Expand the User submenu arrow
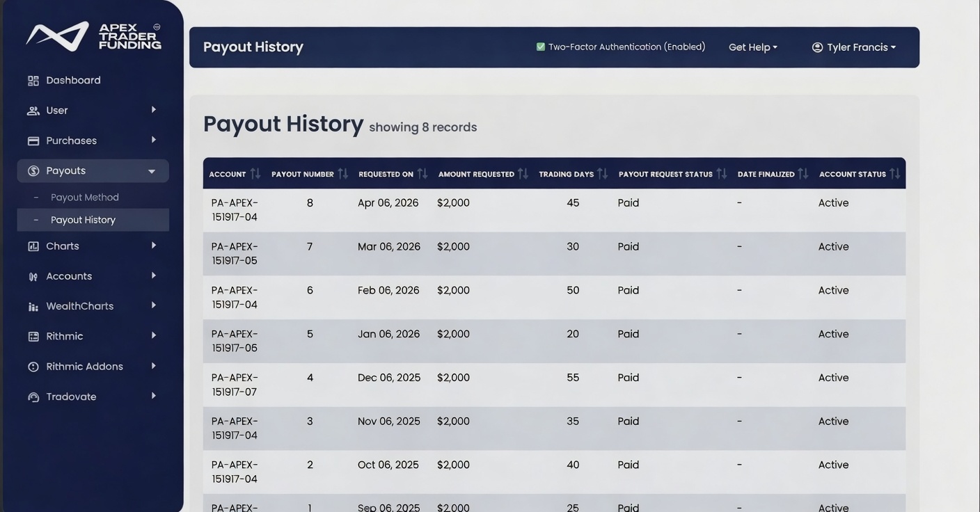This screenshot has width=980, height=512. (x=153, y=110)
